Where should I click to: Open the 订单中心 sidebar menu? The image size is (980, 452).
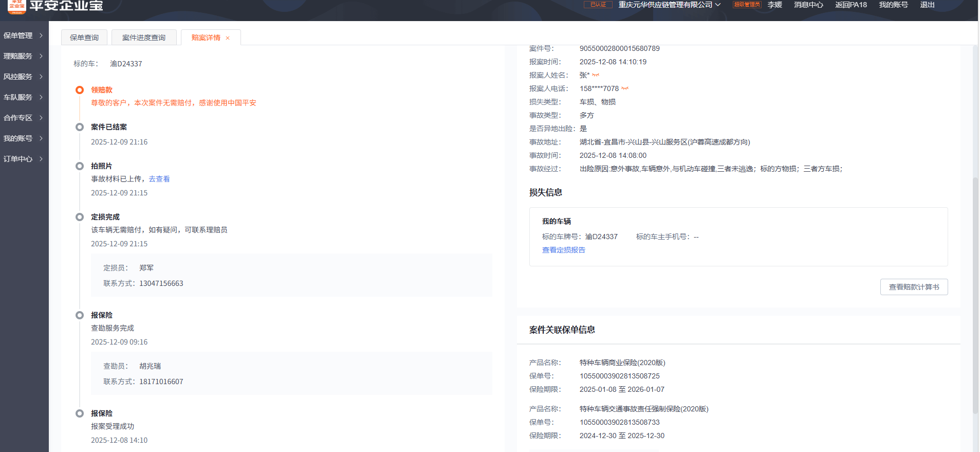tap(23, 159)
